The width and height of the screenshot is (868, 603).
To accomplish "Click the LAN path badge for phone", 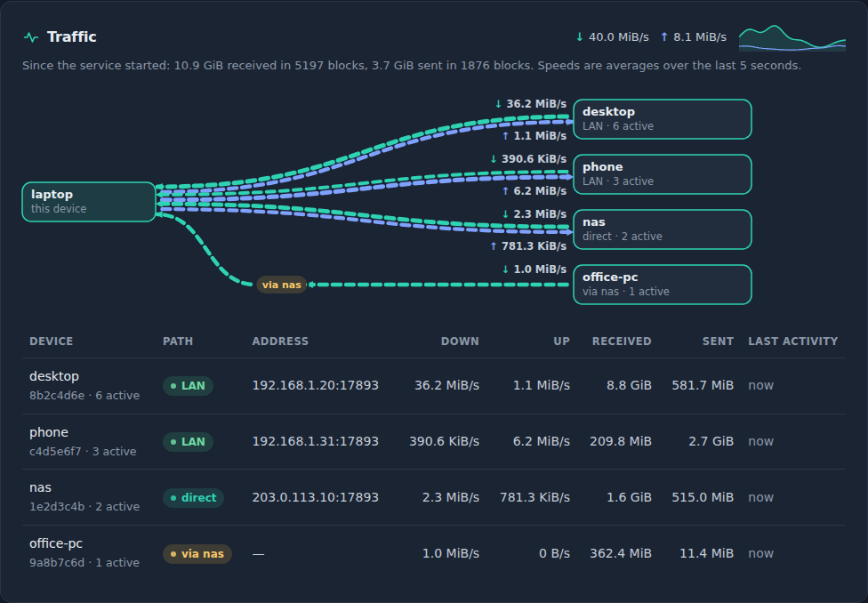I will click(x=188, y=442).
